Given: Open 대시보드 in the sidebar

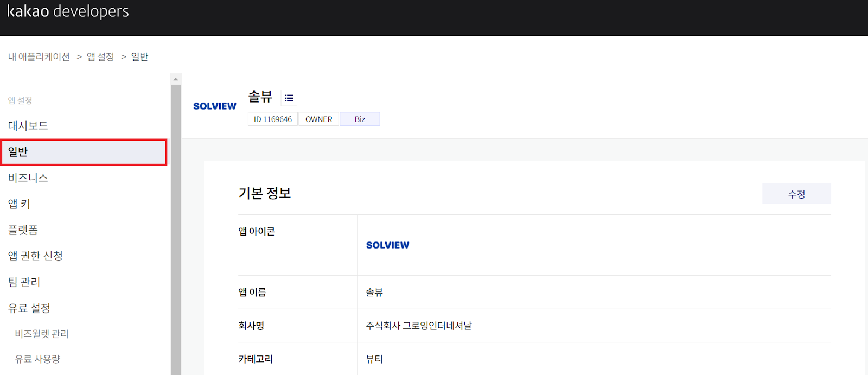Looking at the screenshot, I should 28,126.
